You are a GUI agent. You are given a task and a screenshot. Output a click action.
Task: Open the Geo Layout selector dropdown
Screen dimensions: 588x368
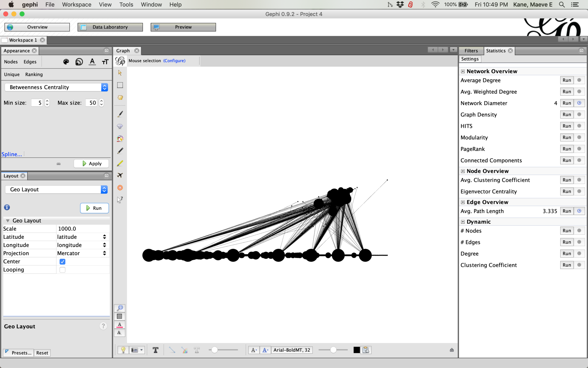(56, 189)
